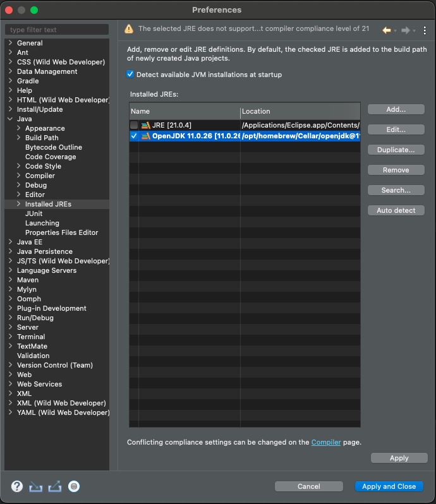Expand the Installed JREs node
Screen dimensions: 436x504
tap(19, 204)
